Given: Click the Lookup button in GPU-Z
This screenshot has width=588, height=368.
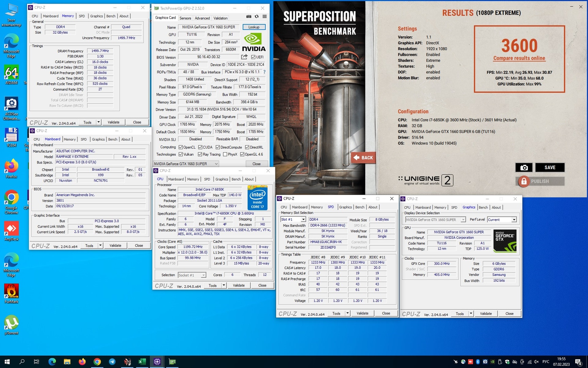Looking at the screenshot, I should click(254, 27).
